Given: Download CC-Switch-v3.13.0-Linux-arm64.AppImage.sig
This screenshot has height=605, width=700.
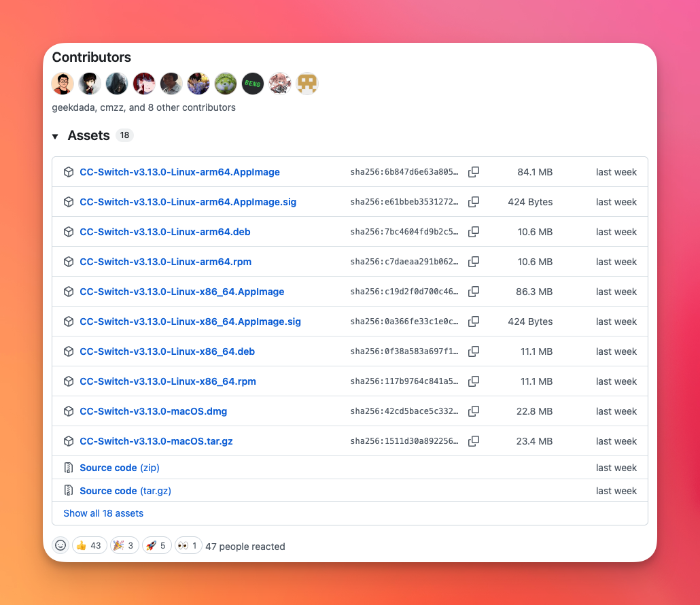Looking at the screenshot, I should [x=188, y=202].
